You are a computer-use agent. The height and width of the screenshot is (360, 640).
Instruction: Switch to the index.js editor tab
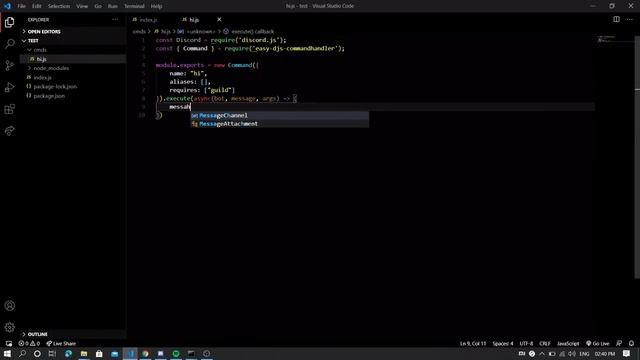point(148,20)
